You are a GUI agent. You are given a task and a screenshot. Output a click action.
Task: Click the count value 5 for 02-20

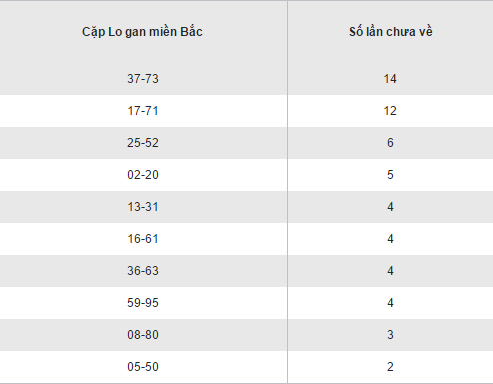[390, 175]
